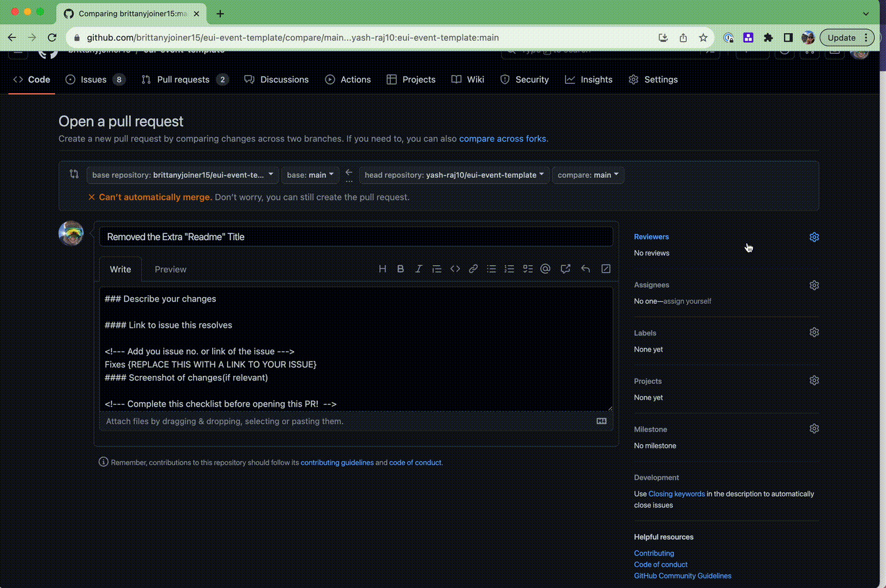Click the browser share icon
Viewport: 886px width, 588px height.
click(x=683, y=38)
